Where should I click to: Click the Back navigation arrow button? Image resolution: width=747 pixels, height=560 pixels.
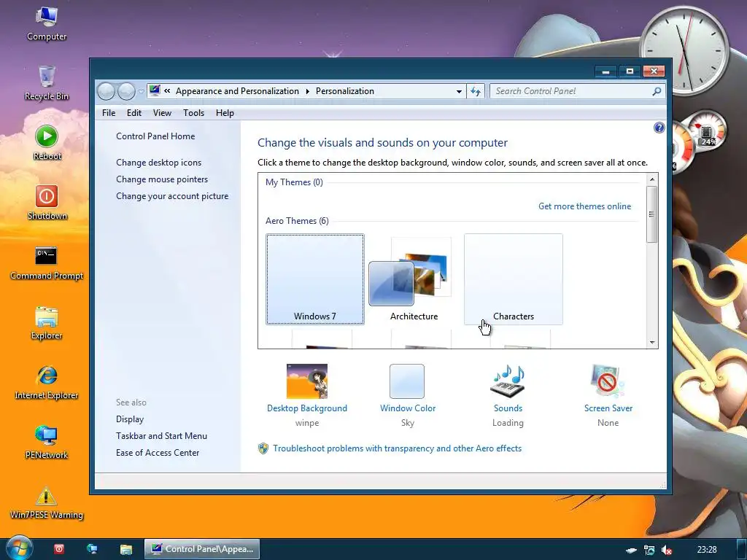[107, 91]
